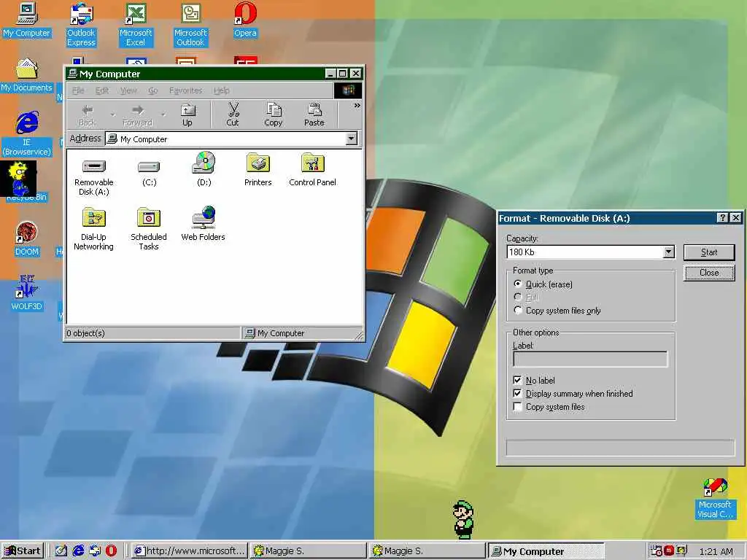Screen dimensions: 747x560
Task: Click the 0 object(s) status bar text
Action: click(86, 332)
